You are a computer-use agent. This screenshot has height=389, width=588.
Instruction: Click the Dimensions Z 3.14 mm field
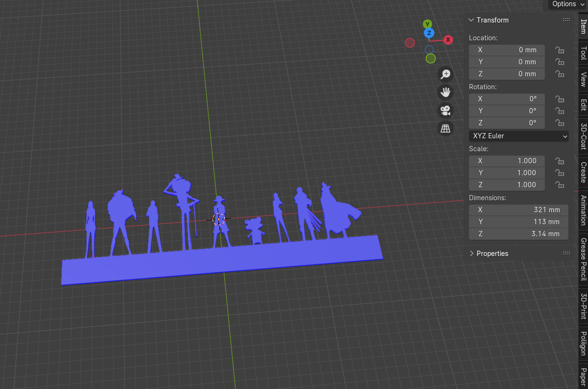[518, 234]
